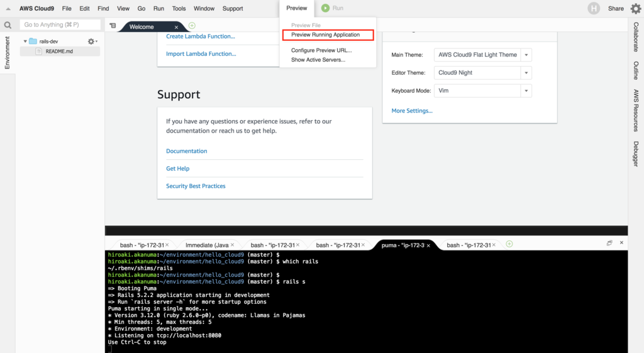This screenshot has height=353, width=644.
Task: Select the rails-dev folder row
Action: (60, 42)
